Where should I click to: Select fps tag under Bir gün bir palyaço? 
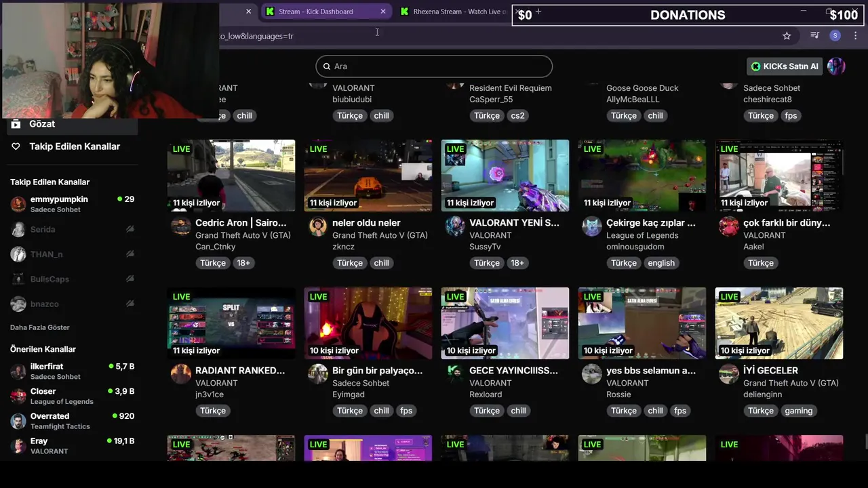click(x=406, y=411)
